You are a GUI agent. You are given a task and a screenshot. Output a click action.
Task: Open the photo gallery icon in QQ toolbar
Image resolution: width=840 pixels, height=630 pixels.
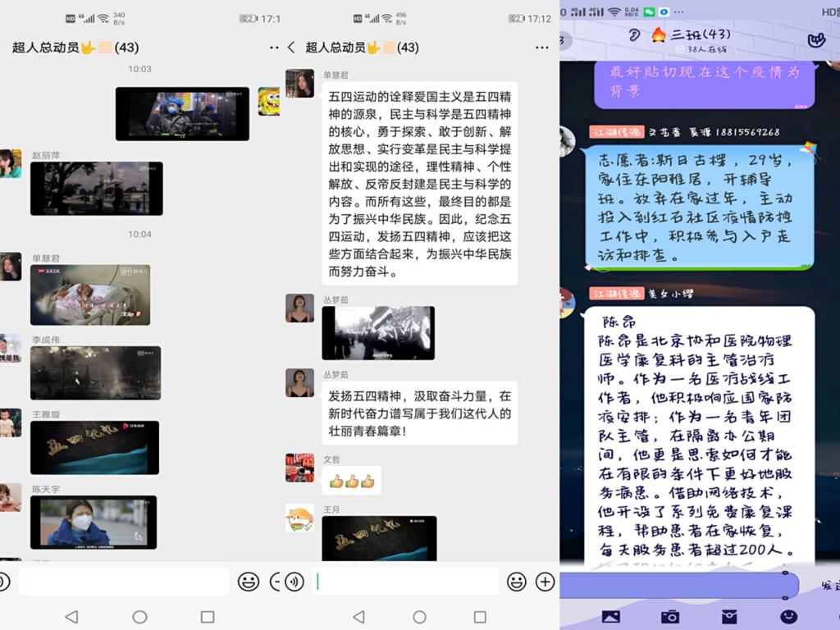(610, 616)
